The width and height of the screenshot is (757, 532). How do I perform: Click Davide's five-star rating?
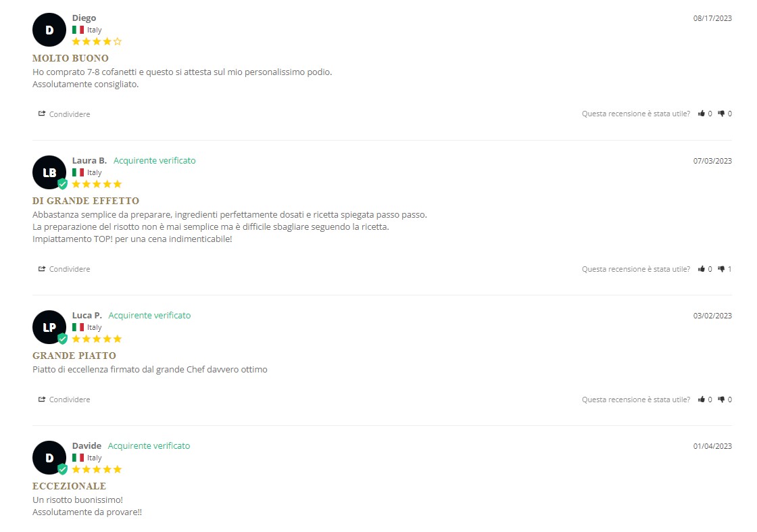97,469
